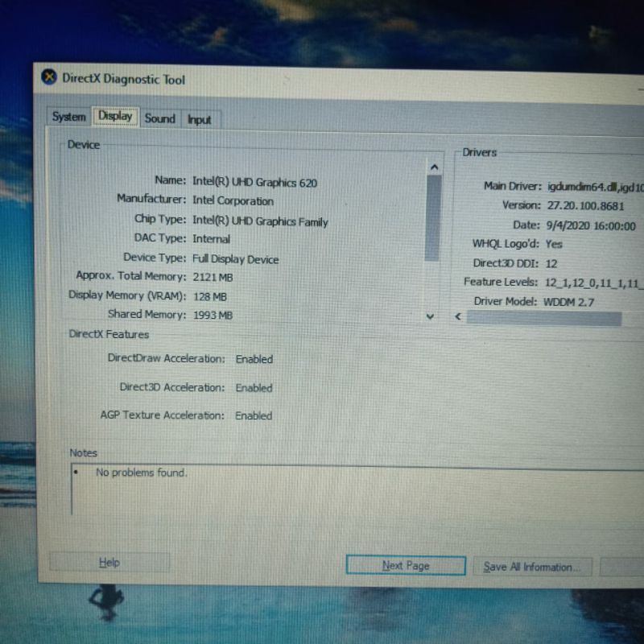Image resolution: width=644 pixels, height=644 pixels.
Task: Click the Direct3D DDI value "12"
Action: pos(551,264)
